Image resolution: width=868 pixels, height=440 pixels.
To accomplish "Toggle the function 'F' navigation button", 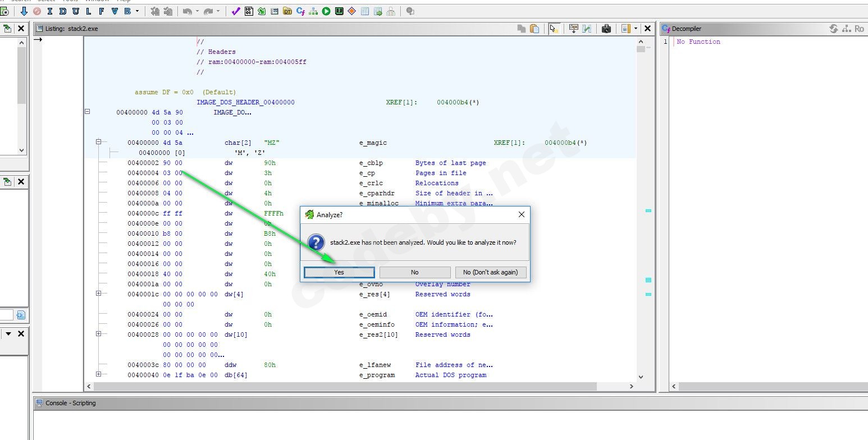I will click(x=102, y=11).
